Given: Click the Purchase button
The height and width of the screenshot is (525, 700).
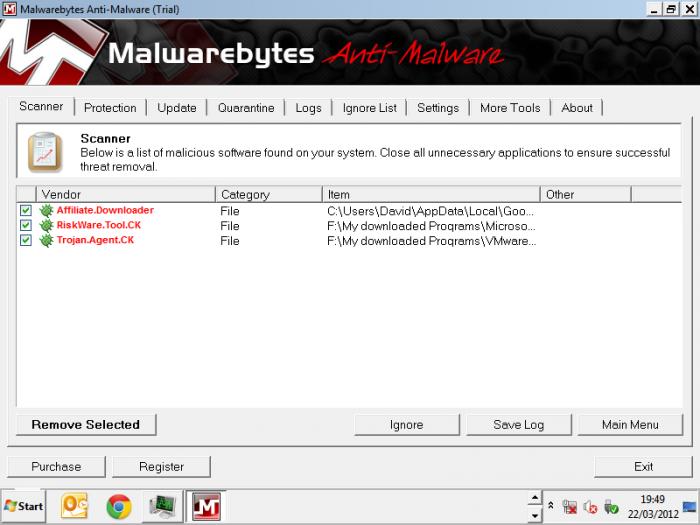Looking at the screenshot, I should (x=56, y=467).
